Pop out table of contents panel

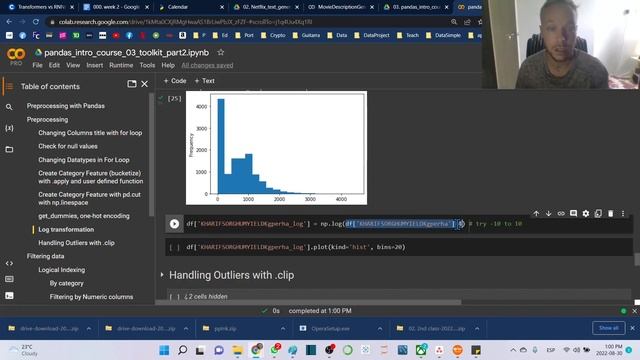[132, 84]
